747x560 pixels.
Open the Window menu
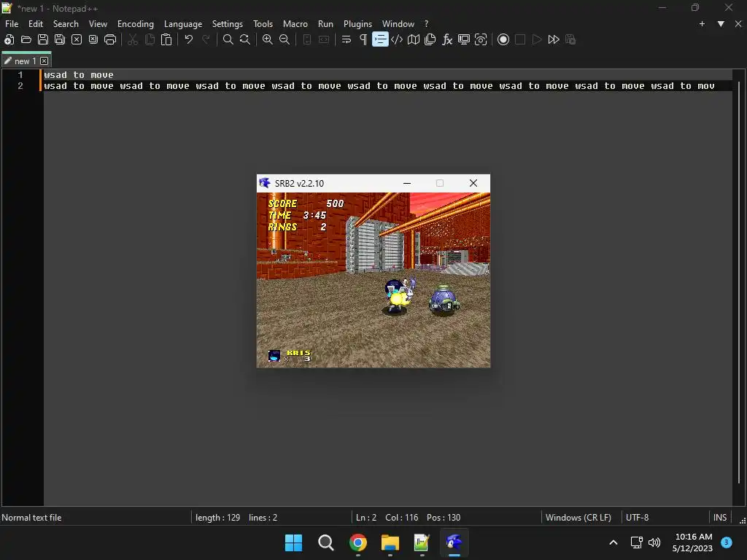coord(398,24)
